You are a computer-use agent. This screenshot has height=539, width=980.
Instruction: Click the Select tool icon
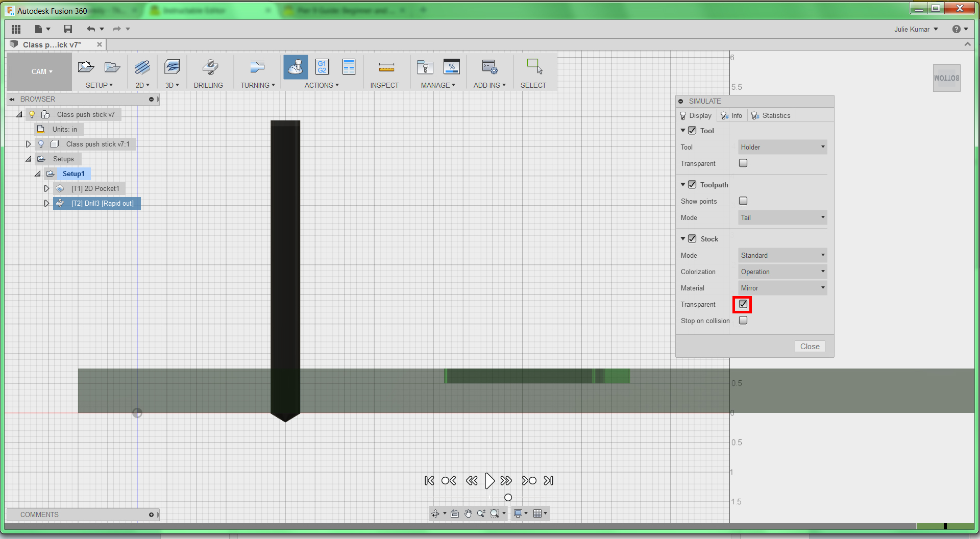(x=534, y=67)
